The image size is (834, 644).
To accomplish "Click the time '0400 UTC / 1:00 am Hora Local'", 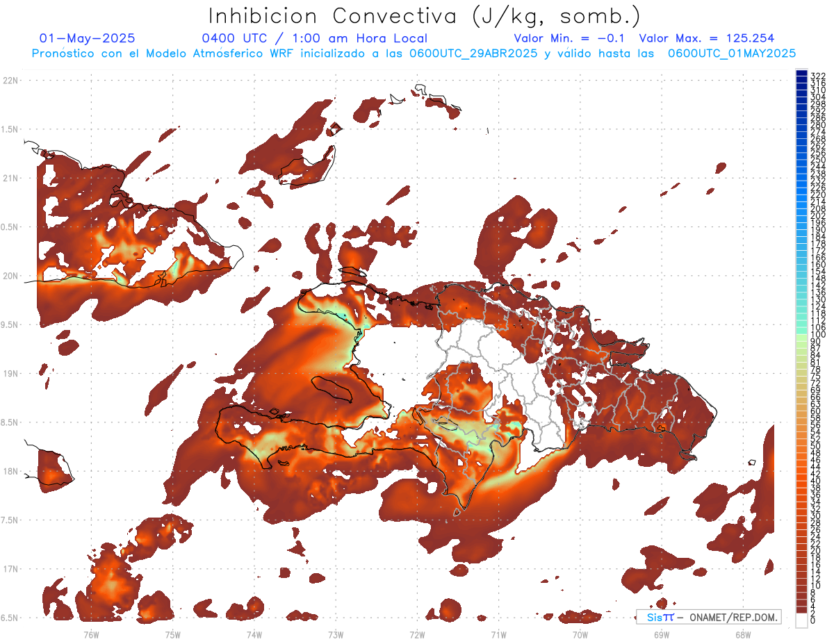I will click(x=314, y=38).
